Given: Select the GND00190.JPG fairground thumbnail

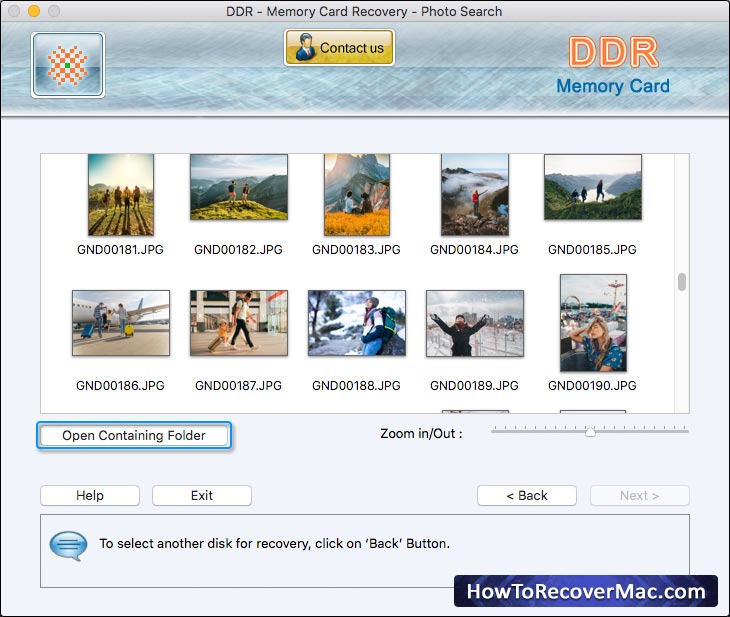Looking at the screenshot, I should coord(593,323).
